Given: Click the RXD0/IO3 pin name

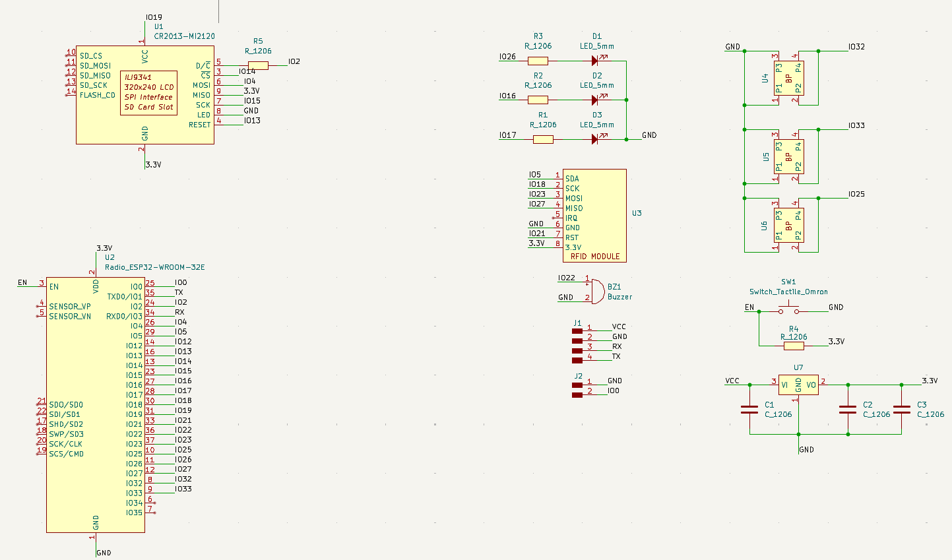Looking at the screenshot, I should (x=125, y=317).
